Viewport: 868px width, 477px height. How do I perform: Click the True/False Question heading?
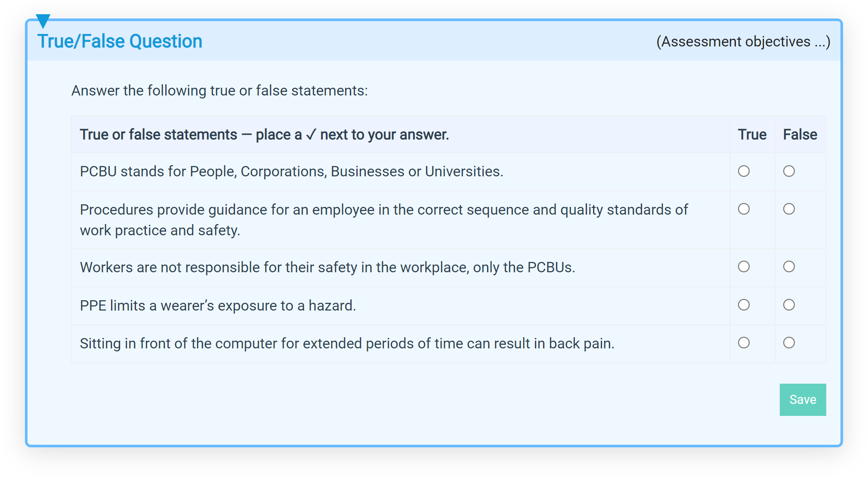[120, 42]
